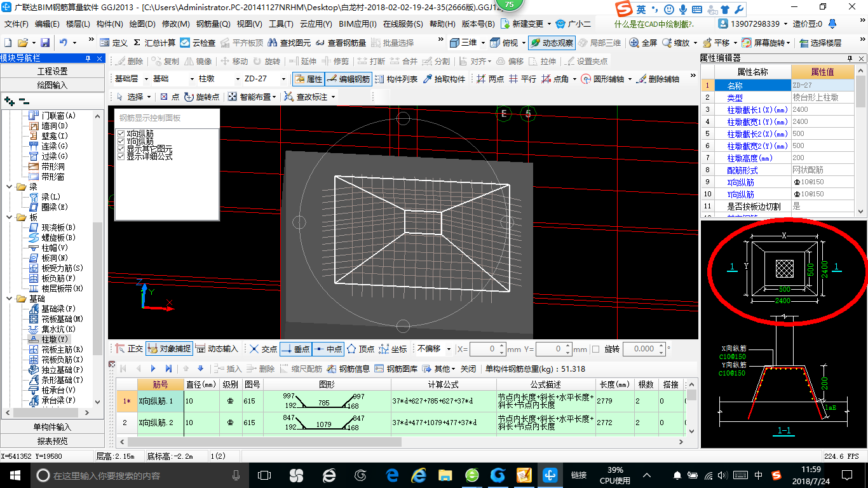Toggle the 旋转 rotation checkbox
The image size is (868, 488).
(x=595, y=349)
